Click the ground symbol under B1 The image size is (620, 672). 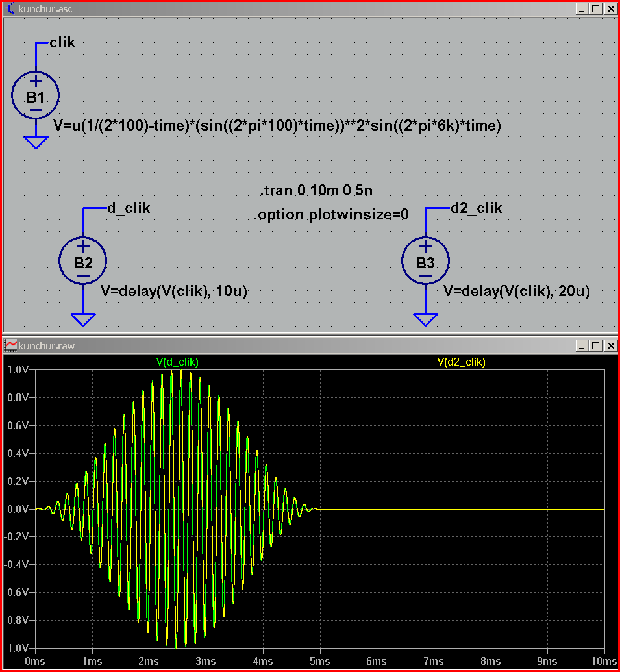pos(36,142)
